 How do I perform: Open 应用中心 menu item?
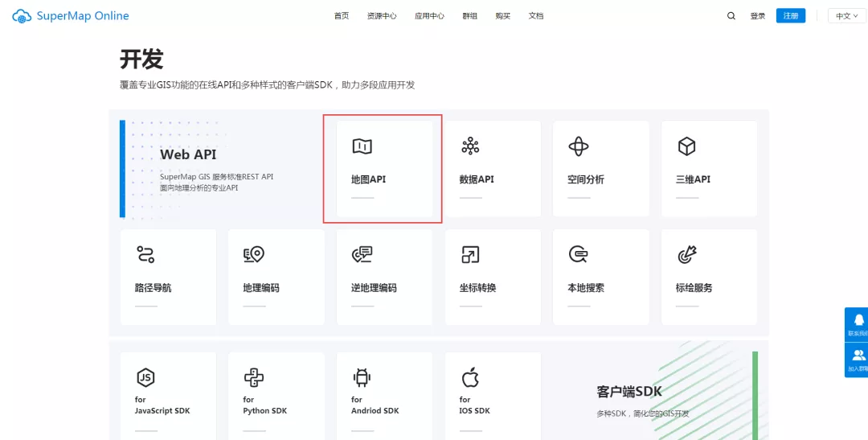click(x=429, y=16)
